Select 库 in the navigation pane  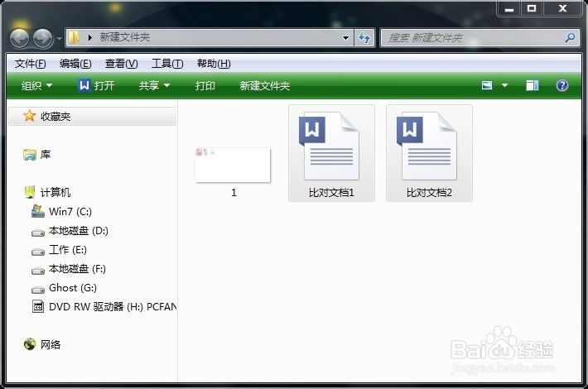pyautogui.click(x=46, y=155)
